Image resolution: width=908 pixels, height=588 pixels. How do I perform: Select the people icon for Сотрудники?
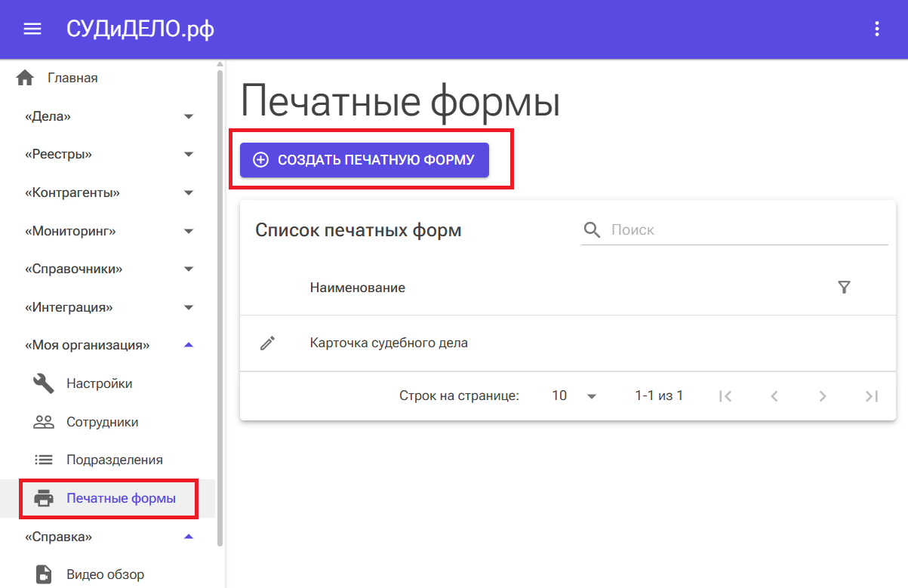43,421
